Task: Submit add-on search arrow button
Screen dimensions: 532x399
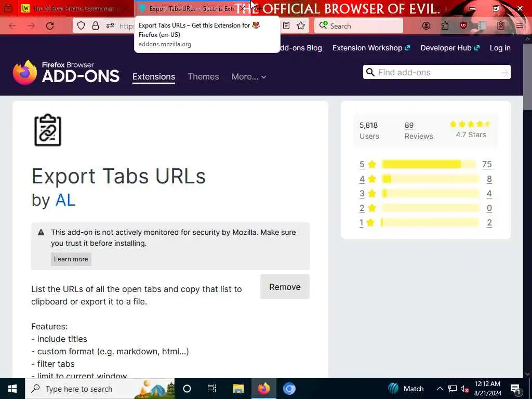Action: tap(505, 72)
